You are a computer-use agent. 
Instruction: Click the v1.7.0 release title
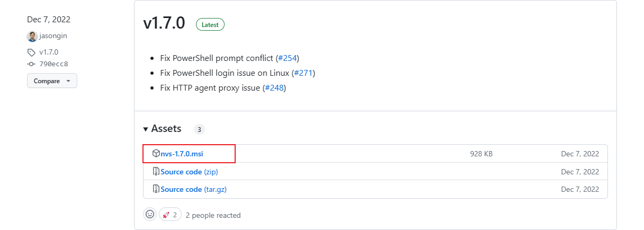click(164, 23)
